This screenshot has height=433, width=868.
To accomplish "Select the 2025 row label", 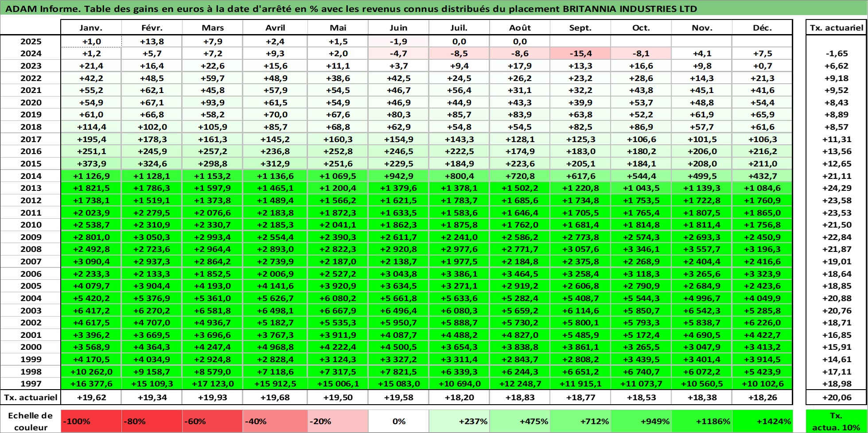I will pyautogui.click(x=31, y=42).
